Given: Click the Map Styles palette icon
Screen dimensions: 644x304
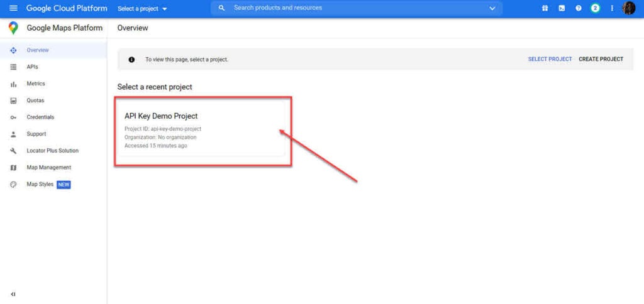Looking at the screenshot, I should coord(13,185).
